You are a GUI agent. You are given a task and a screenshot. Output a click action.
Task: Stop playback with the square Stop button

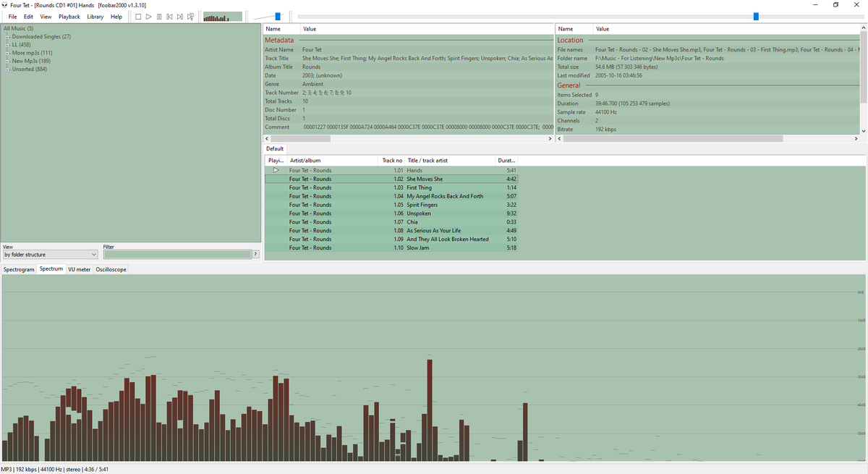[x=138, y=17]
